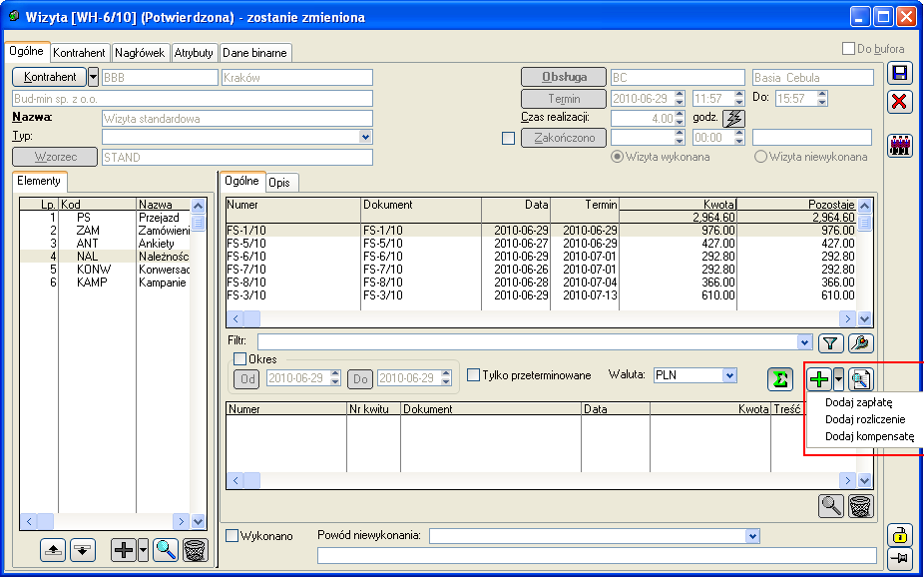The image size is (924, 577).
Task: Click the Pozostaje column header
Action: tap(796, 205)
